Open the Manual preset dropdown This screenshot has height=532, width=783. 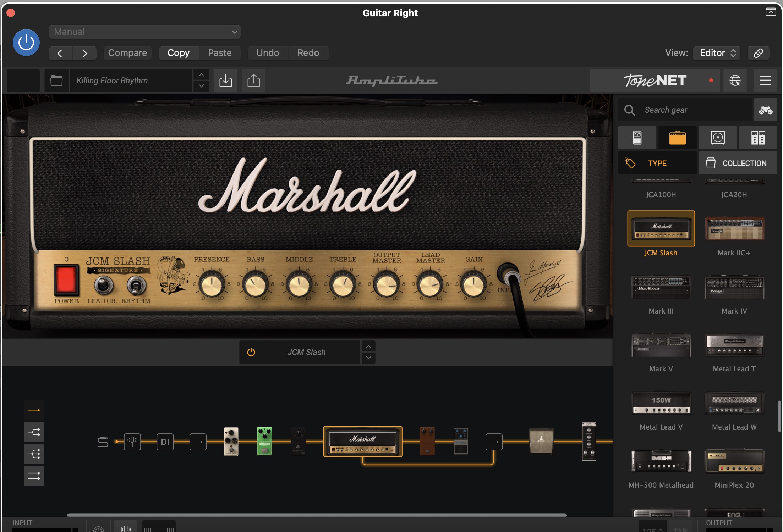point(145,32)
